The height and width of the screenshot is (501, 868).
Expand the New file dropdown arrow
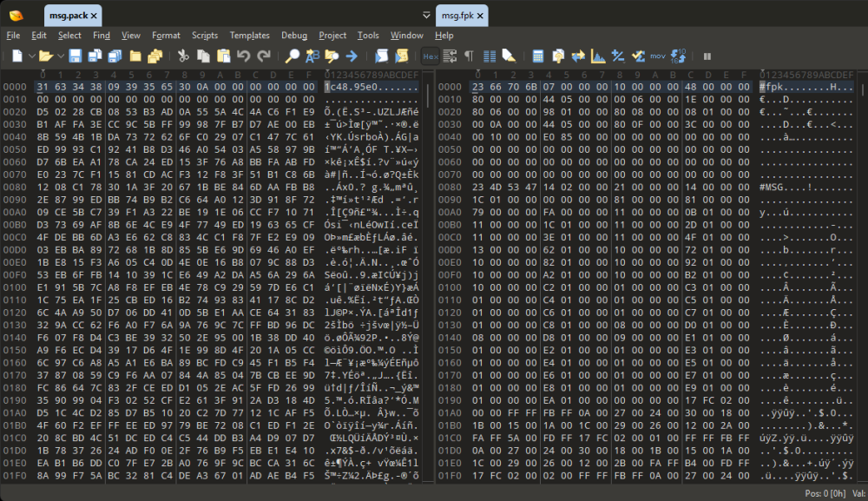(x=31, y=56)
